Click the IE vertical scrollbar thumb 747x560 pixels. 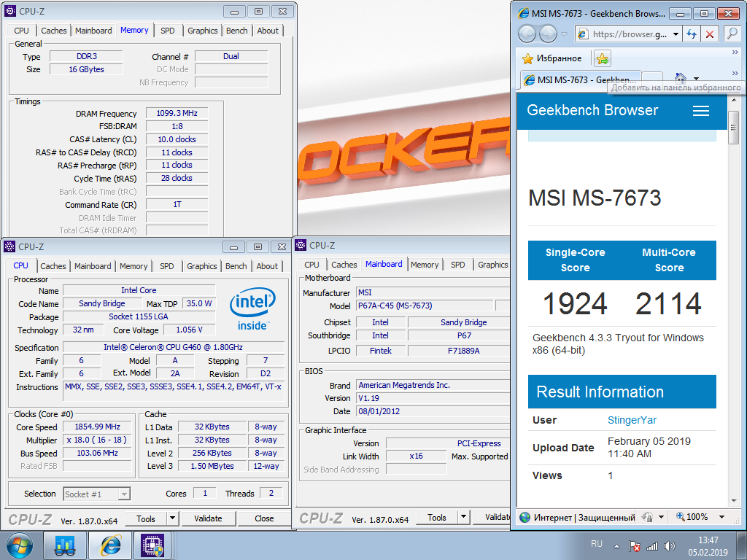(x=734, y=128)
